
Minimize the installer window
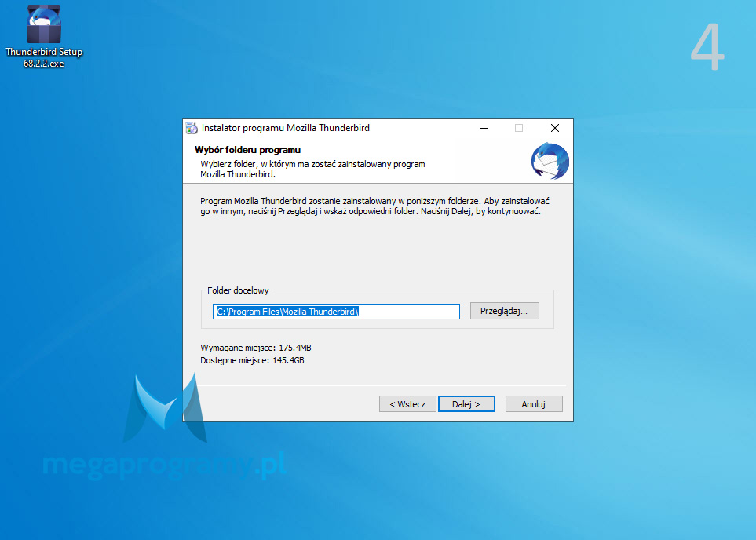pos(484,128)
